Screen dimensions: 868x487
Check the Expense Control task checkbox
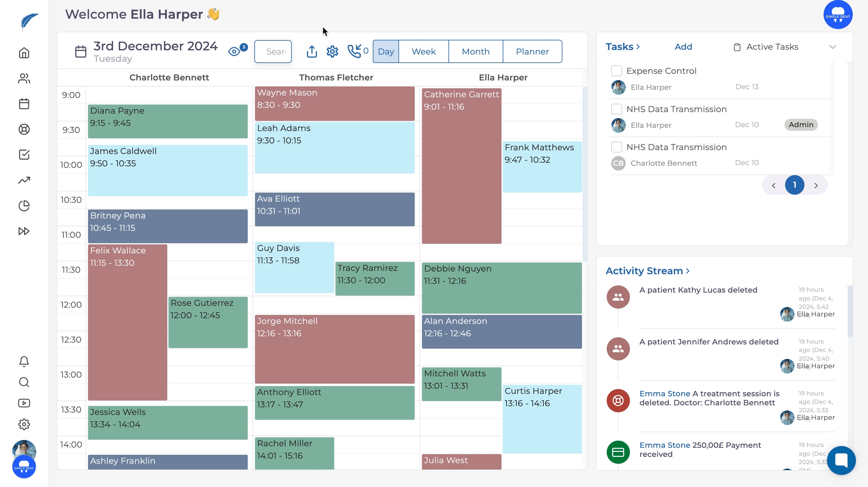[x=616, y=71]
